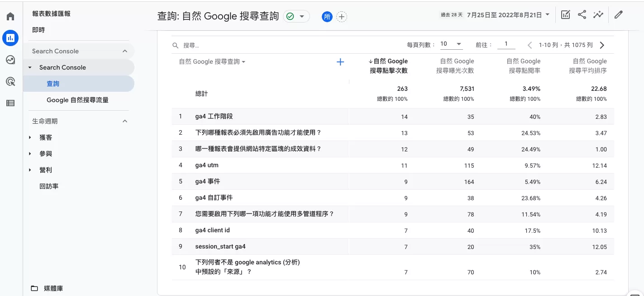Click query row ga4 utm

[207, 165]
